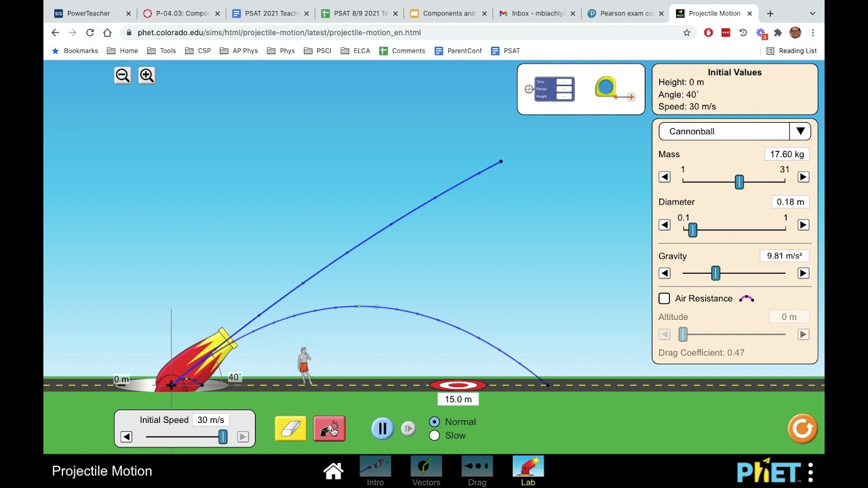Click the Diameter slider thumb
This screenshot has width=868, height=488.
(x=692, y=230)
